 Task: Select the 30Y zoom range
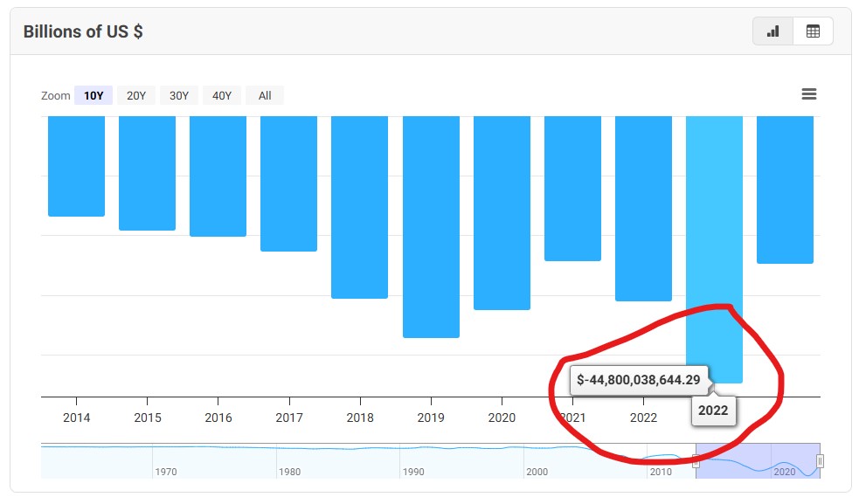(x=179, y=96)
